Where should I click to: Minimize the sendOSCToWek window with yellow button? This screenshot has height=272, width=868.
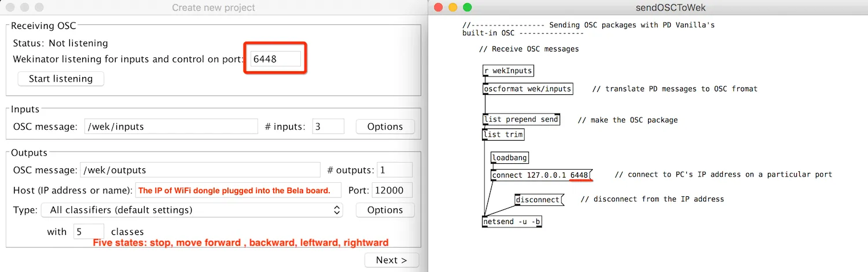click(453, 8)
